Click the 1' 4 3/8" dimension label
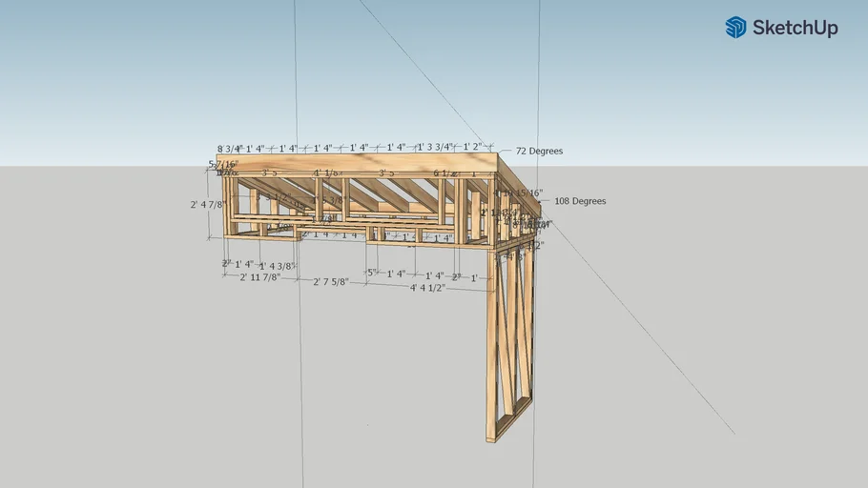The height and width of the screenshot is (488, 868). [277, 266]
